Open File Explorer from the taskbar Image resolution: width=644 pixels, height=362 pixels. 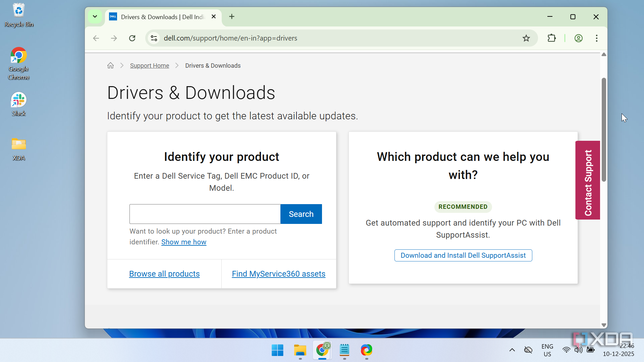300,350
